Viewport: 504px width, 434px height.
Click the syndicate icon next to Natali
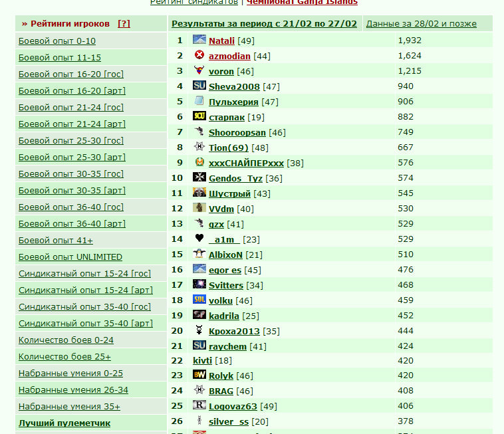(199, 39)
